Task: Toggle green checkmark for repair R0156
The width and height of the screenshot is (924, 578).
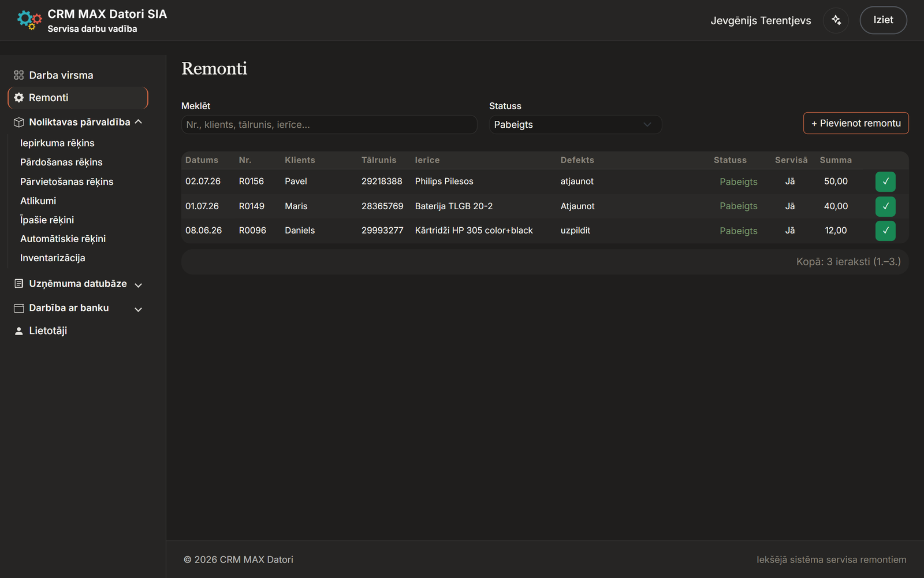Action: [885, 181]
